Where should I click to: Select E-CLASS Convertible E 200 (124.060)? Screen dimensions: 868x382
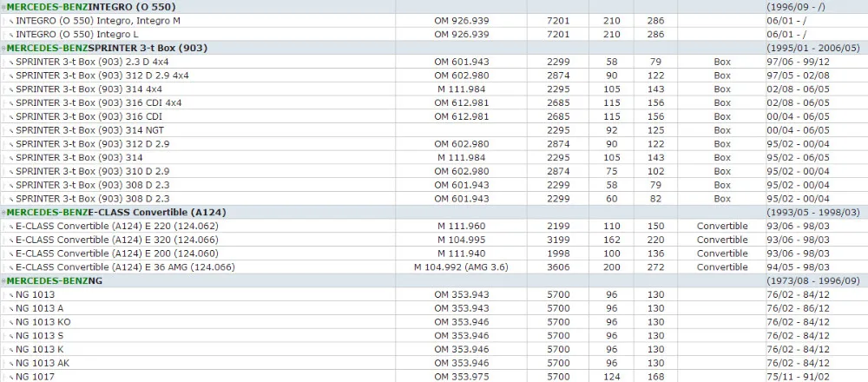(x=117, y=254)
